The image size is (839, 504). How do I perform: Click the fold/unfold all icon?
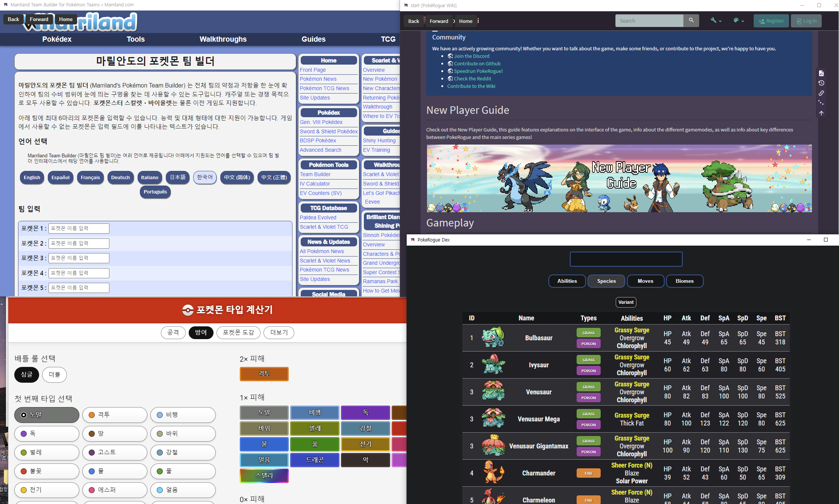pyautogui.click(x=821, y=103)
